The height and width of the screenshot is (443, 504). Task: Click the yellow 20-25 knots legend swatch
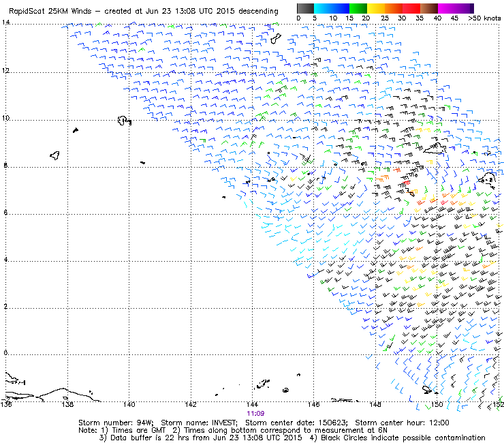376,8
